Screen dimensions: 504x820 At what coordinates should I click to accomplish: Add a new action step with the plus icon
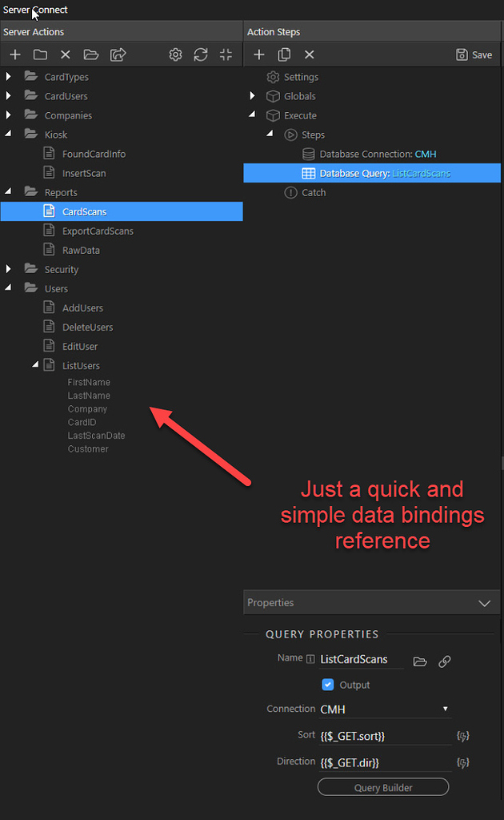click(x=259, y=54)
